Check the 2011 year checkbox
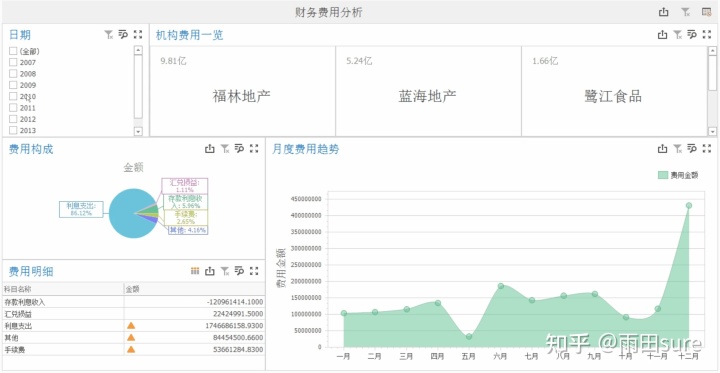This screenshot has height=373, width=720. [x=13, y=107]
